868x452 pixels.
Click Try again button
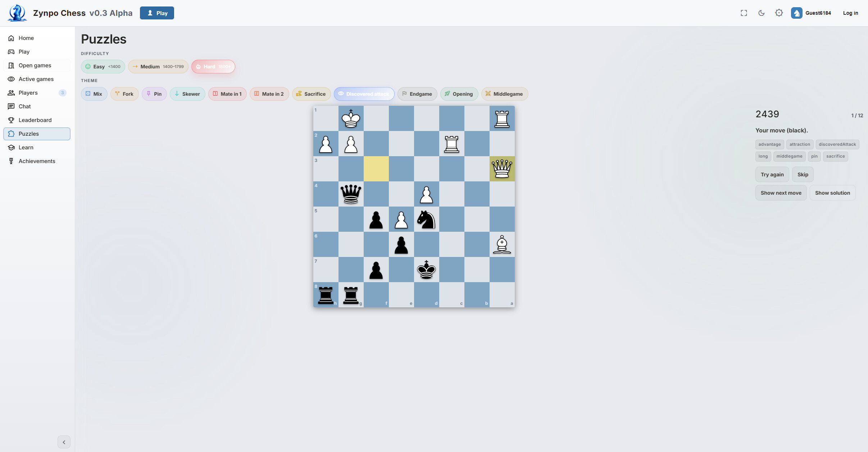click(772, 175)
